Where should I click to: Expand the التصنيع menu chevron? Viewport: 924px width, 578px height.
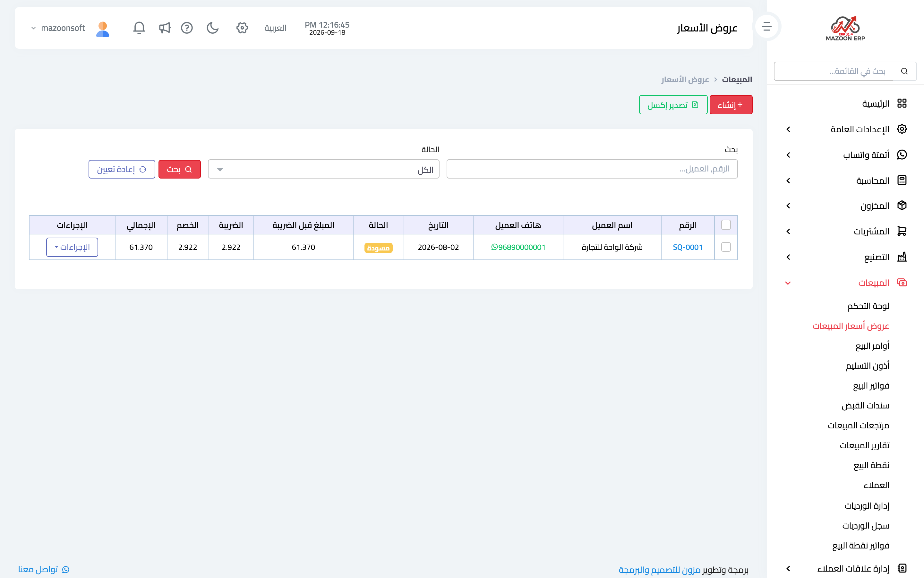point(789,257)
